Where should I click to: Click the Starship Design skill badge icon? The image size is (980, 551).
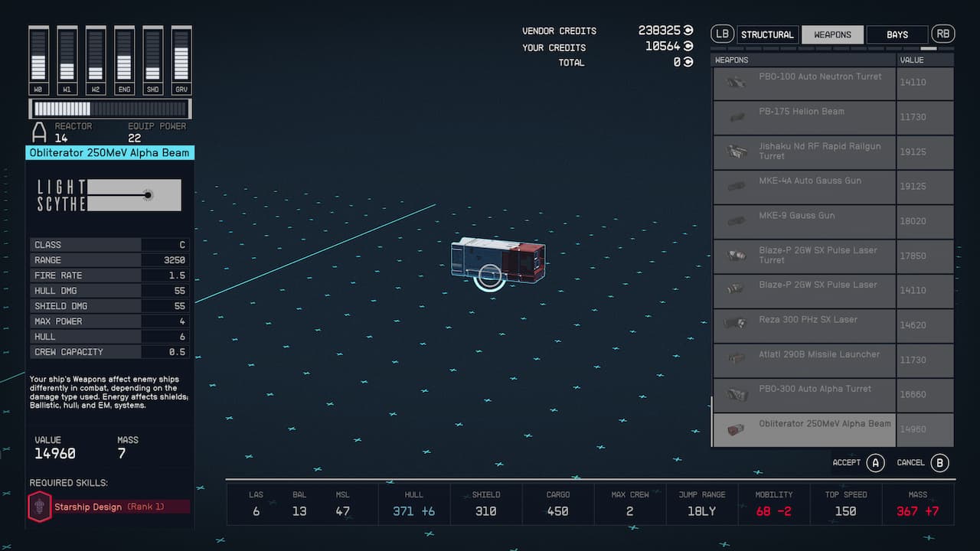40,507
